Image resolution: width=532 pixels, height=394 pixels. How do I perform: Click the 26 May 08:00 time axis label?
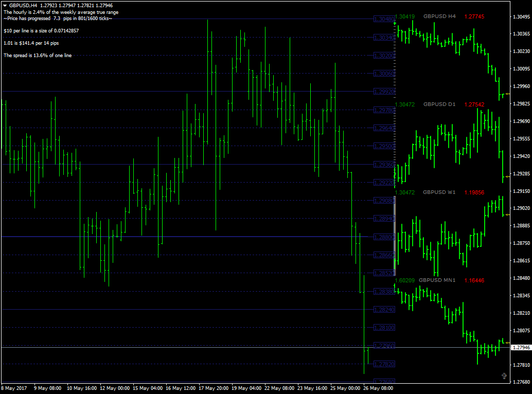pyautogui.click(x=380, y=388)
